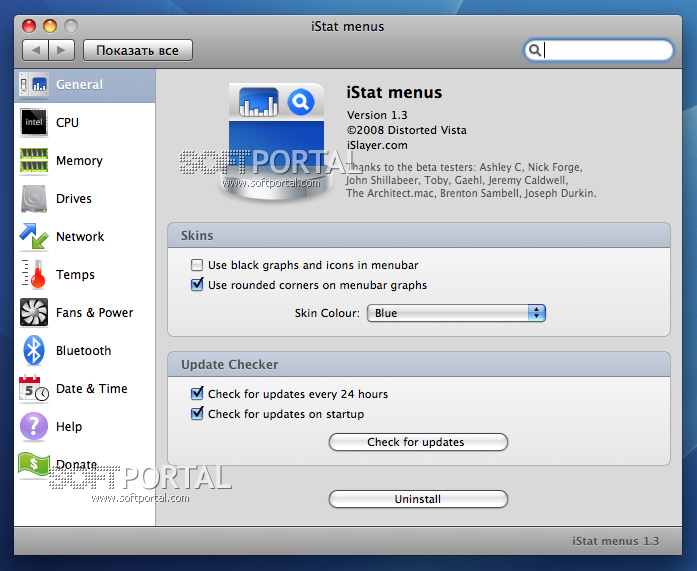The height and width of the screenshot is (571, 697).
Task: Enable black graphs and icons in menubar
Action: (x=197, y=265)
